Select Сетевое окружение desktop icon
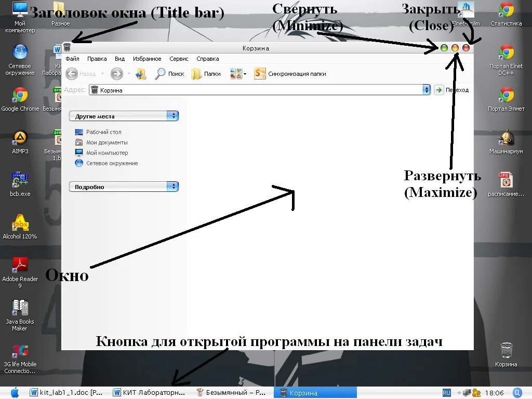The height and width of the screenshot is (399, 532). coord(20,60)
